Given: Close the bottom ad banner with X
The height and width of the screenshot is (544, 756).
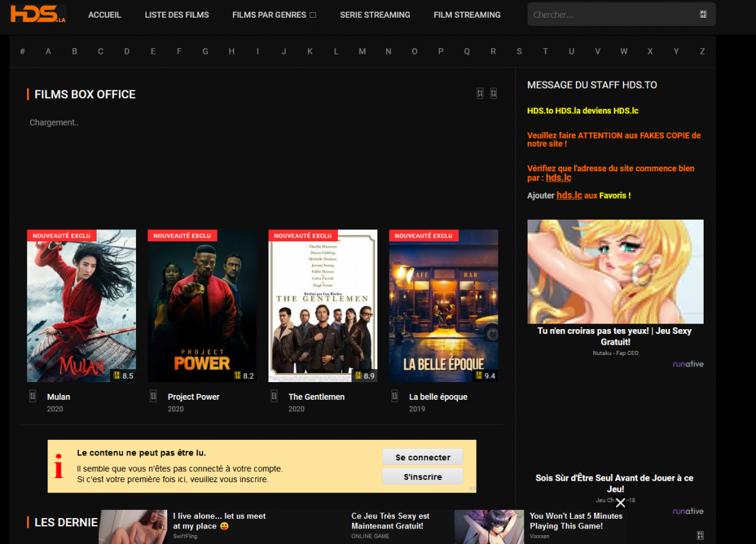Looking at the screenshot, I should 621,503.
